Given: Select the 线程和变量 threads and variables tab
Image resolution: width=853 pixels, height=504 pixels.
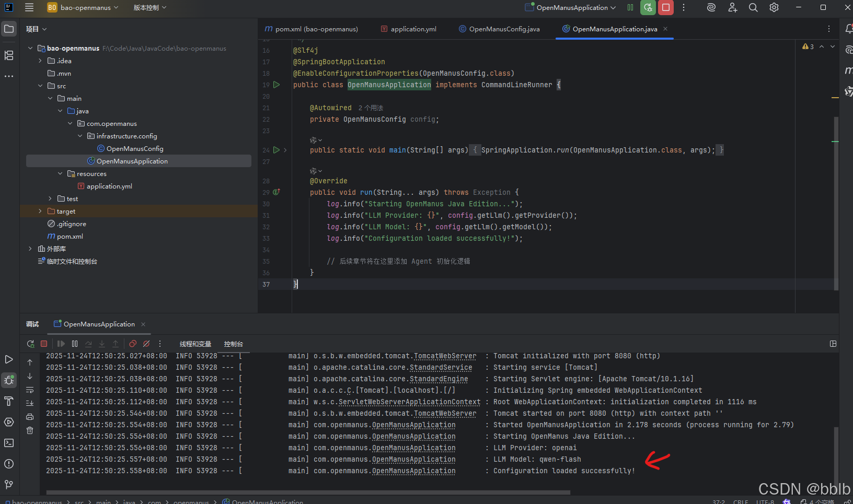Looking at the screenshot, I should click(195, 344).
